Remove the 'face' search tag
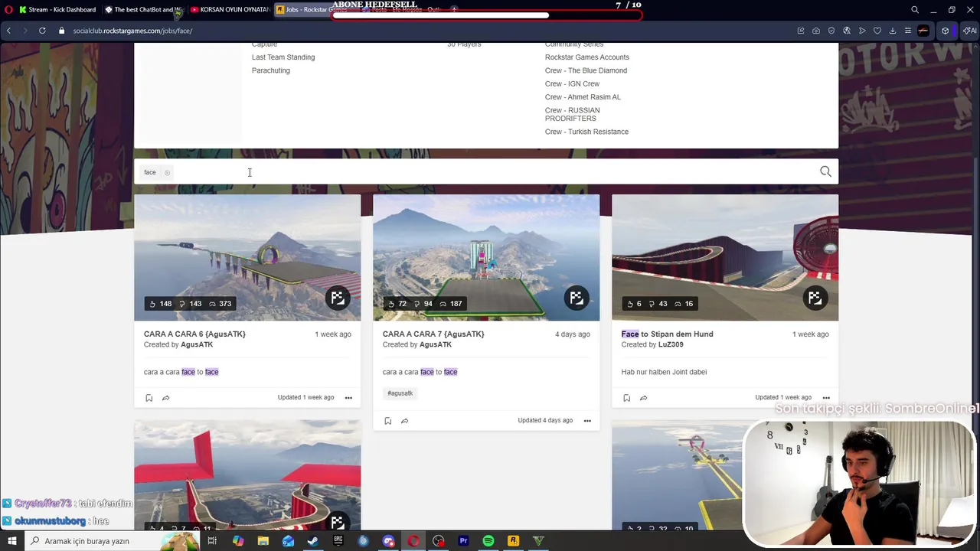 click(x=167, y=173)
